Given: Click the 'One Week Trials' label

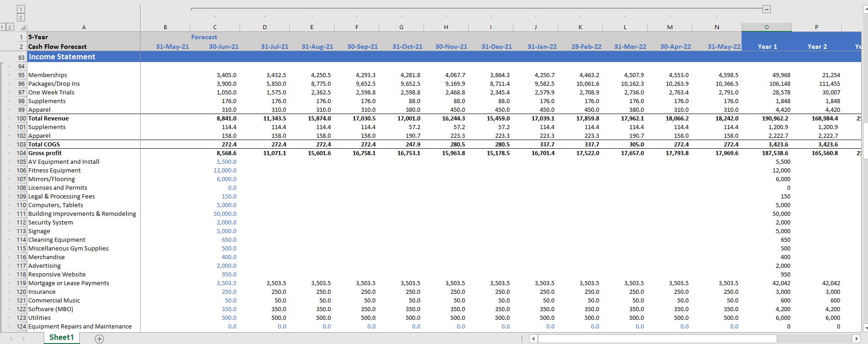Looking at the screenshot, I should click(x=51, y=93).
